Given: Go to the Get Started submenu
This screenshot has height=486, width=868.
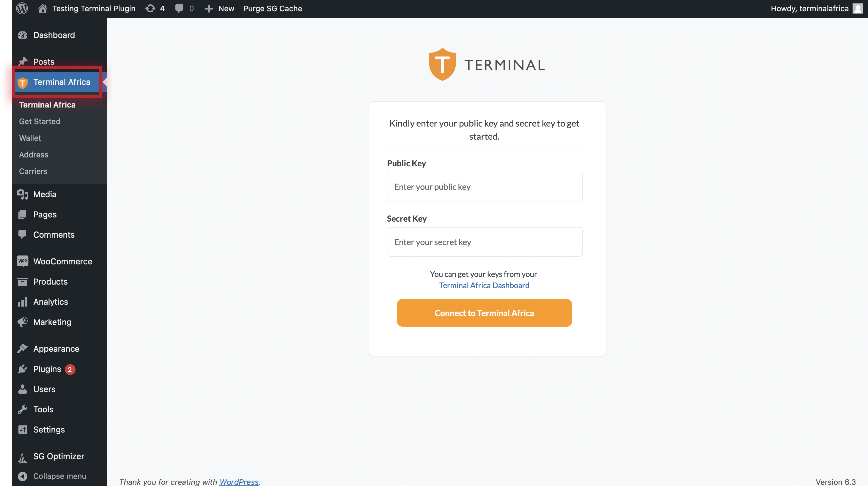Looking at the screenshot, I should [x=40, y=121].
